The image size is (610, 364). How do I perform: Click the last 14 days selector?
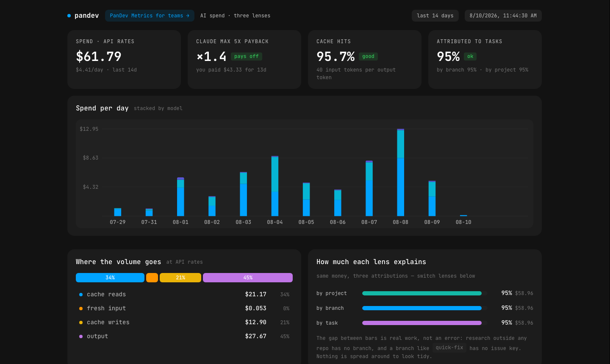[435, 16]
